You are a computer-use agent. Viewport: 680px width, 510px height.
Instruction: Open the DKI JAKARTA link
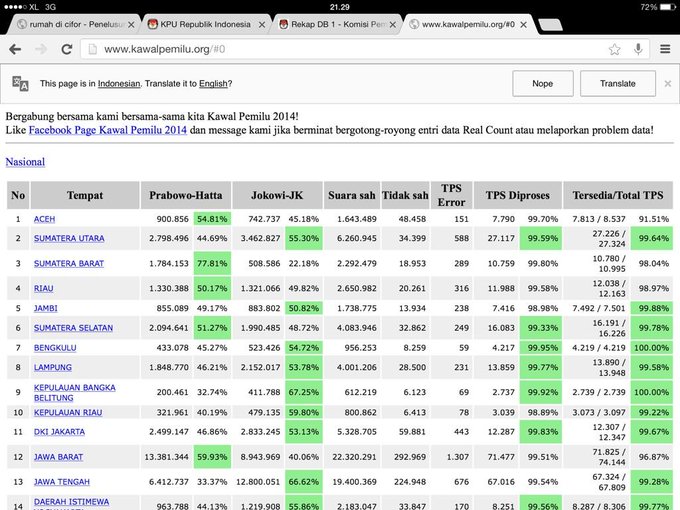click(x=59, y=432)
